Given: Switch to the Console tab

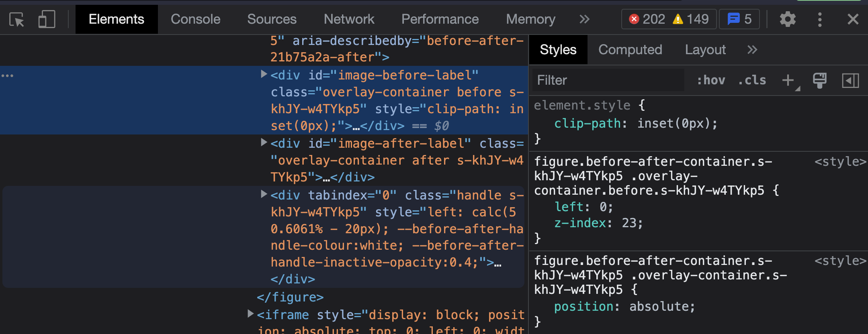Looking at the screenshot, I should 195,19.
